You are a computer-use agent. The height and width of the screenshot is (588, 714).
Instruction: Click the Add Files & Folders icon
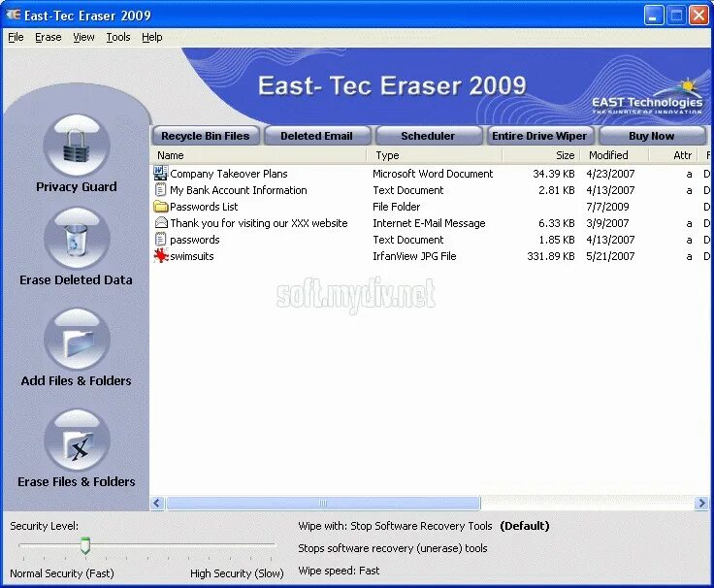[x=77, y=340]
